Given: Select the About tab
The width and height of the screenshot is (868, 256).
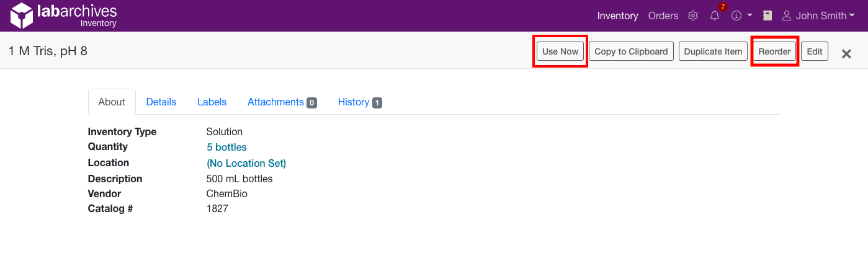Looking at the screenshot, I should tap(112, 102).
